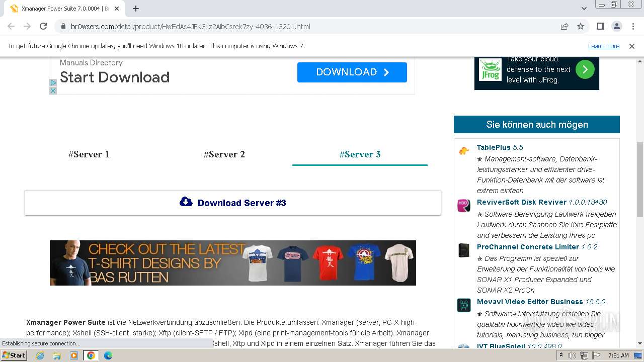Open a new browser tab

pos(136,9)
